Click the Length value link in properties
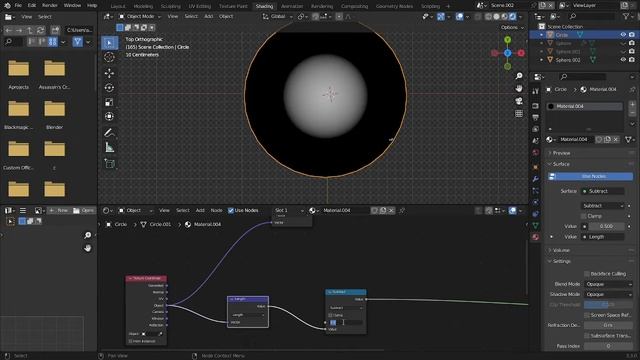 coord(602,237)
